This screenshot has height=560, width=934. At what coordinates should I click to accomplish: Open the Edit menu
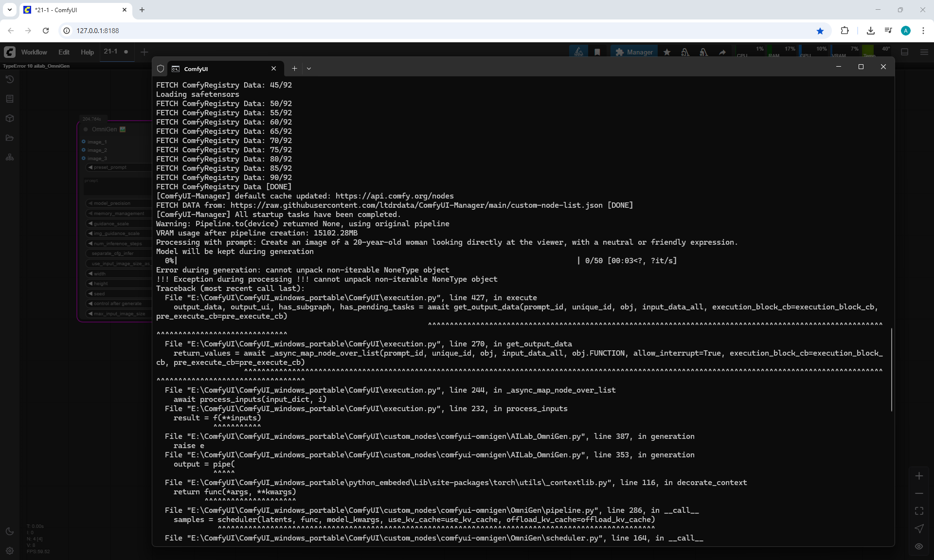click(x=64, y=52)
